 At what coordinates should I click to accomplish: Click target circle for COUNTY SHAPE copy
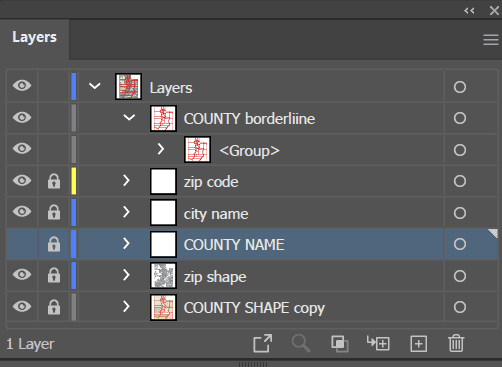[x=460, y=307]
